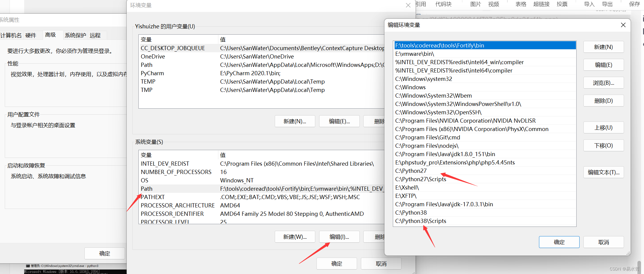This screenshot has height=274, width=644.
Task: Select the C:\Python27 entry
Action: coord(485,171)
